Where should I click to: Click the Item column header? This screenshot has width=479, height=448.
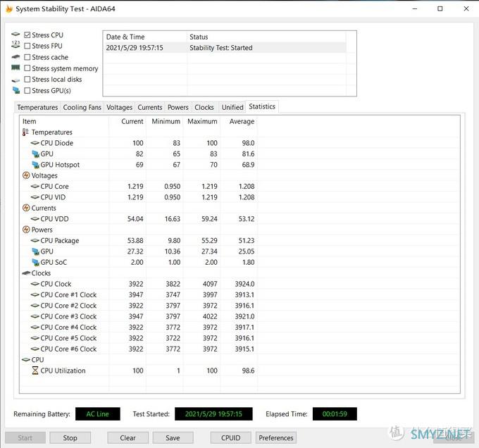tap(64, 121)
